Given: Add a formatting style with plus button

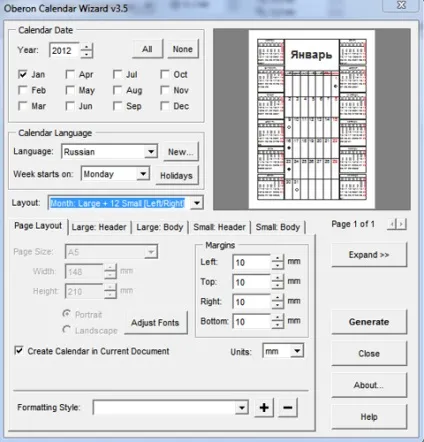Looking at the screenshot, I should (264, 407).
